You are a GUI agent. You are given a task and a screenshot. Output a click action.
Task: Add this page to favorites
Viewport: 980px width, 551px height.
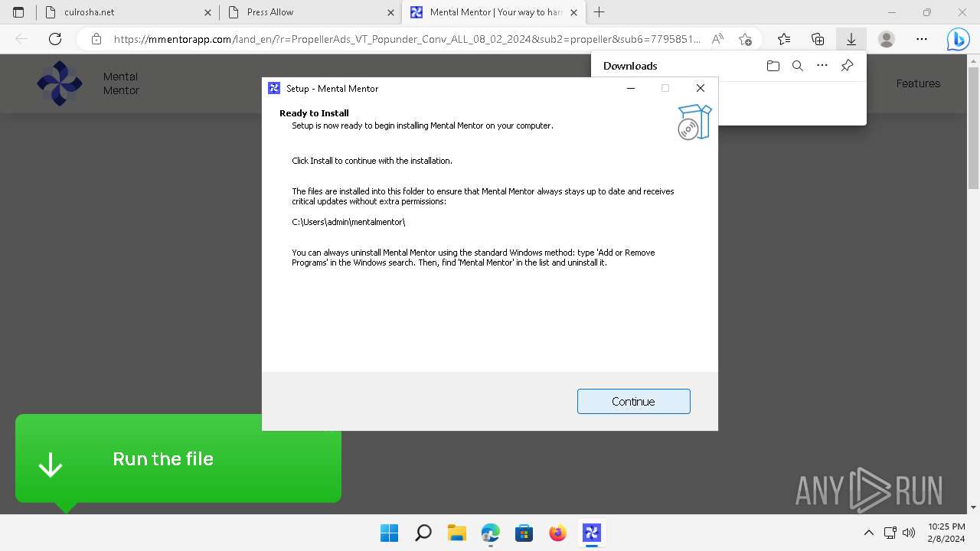coord(745,39)
